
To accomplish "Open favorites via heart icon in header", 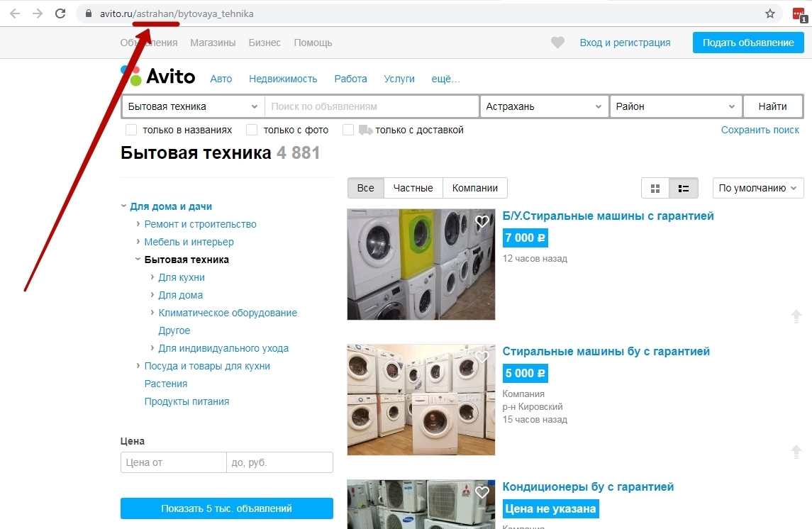I will click(557, 43).
